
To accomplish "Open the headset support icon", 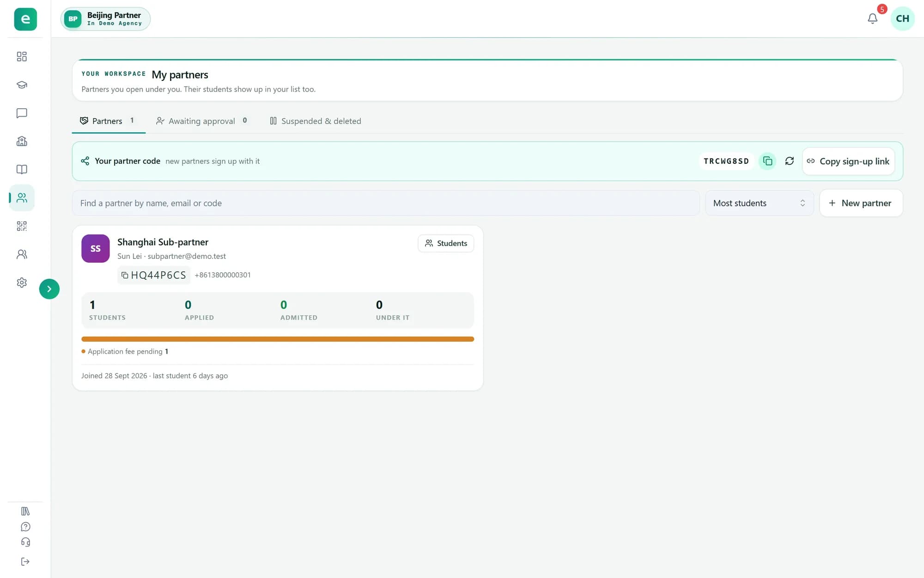I will (25, 542).
